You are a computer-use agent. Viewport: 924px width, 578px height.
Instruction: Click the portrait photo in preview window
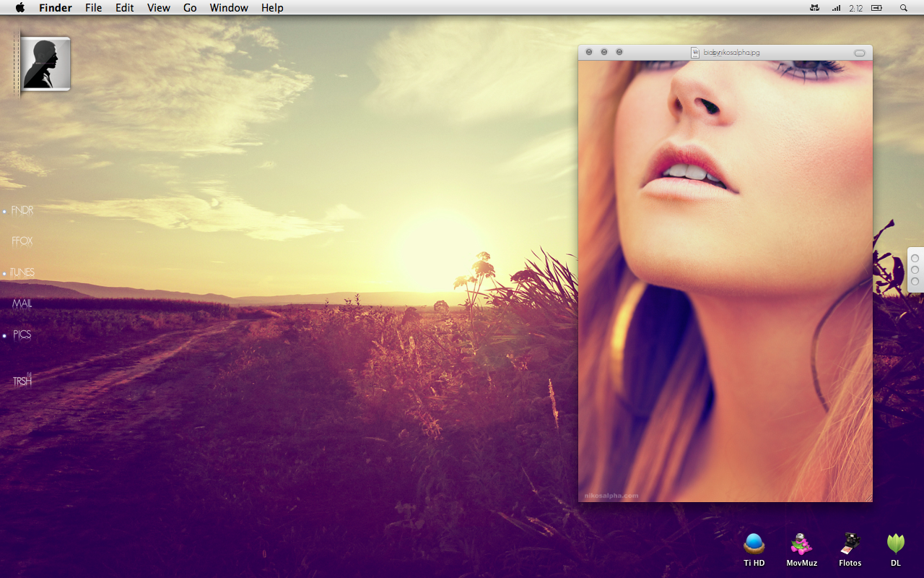click(725, 281)
